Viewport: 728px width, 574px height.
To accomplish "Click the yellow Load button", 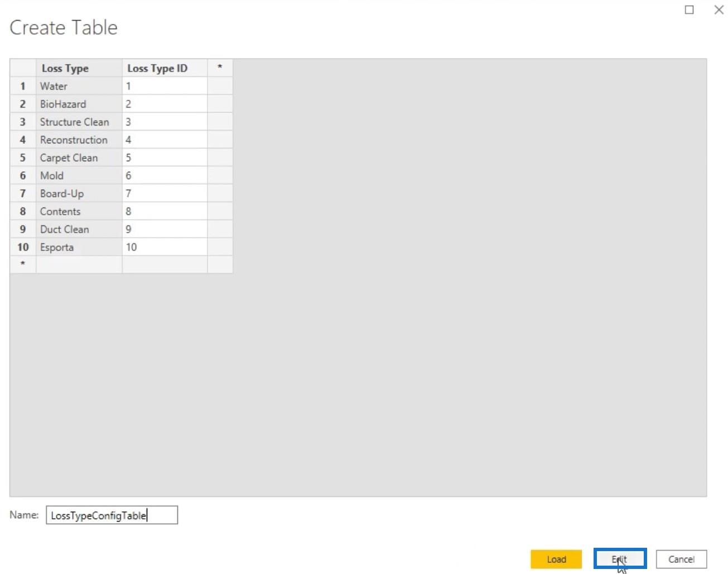I will tap(556, 559).
